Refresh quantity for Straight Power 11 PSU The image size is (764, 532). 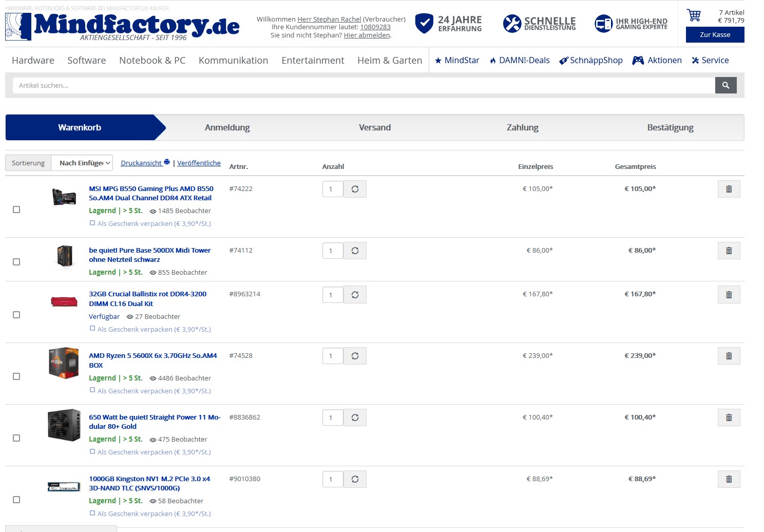[355, 417]
